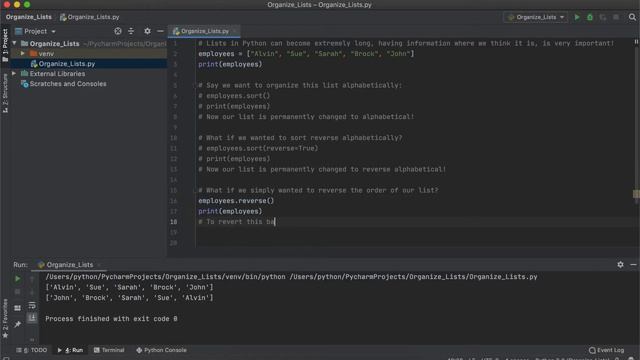Rerun with the green play icon in Run panel
640x360 pixels.
(17, 279)
